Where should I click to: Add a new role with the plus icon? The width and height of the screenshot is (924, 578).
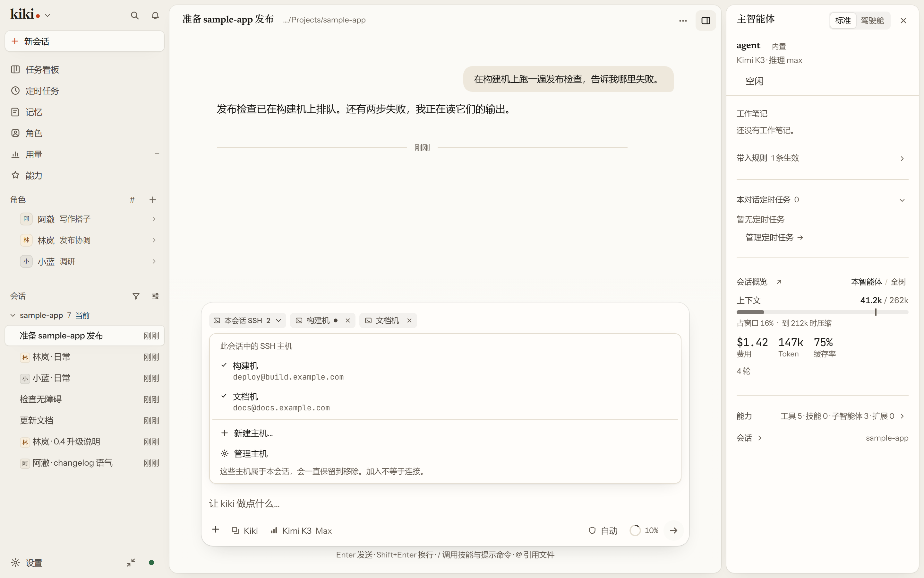pos(153,200)
